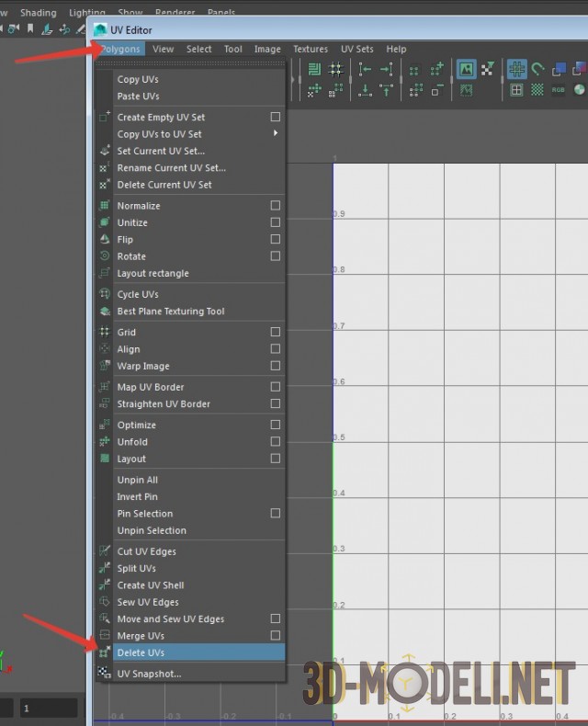The image size is (588, 726).
Task: Open the Normalize option box
Action: click(x=276, y=205)
